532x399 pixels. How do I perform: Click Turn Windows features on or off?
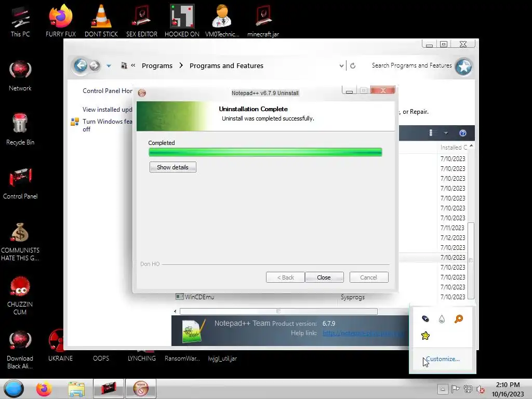107,125
